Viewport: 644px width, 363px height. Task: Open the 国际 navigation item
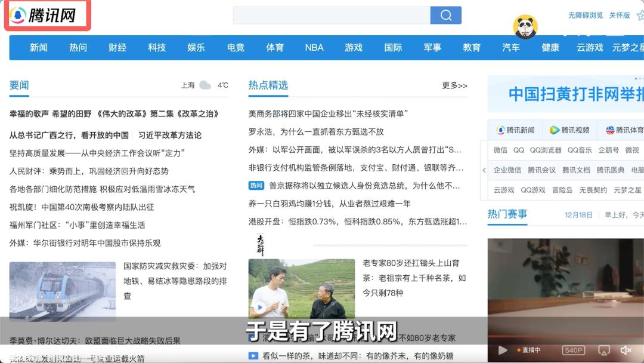[393, 48]
